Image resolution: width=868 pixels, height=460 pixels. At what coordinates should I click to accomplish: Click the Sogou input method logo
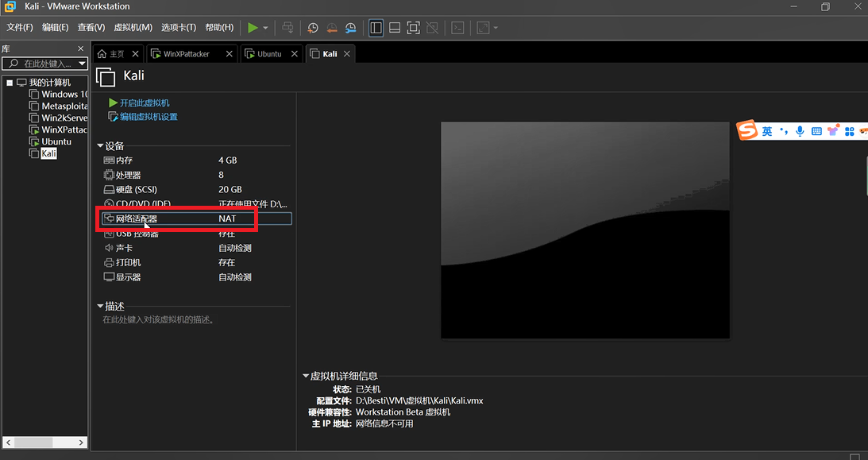click(x=747, y=130)
